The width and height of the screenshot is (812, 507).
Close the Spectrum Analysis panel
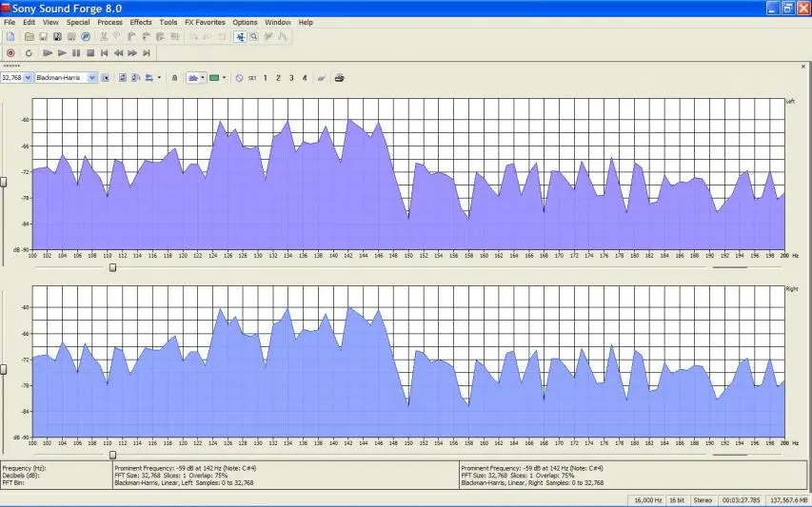pos(803,67)
